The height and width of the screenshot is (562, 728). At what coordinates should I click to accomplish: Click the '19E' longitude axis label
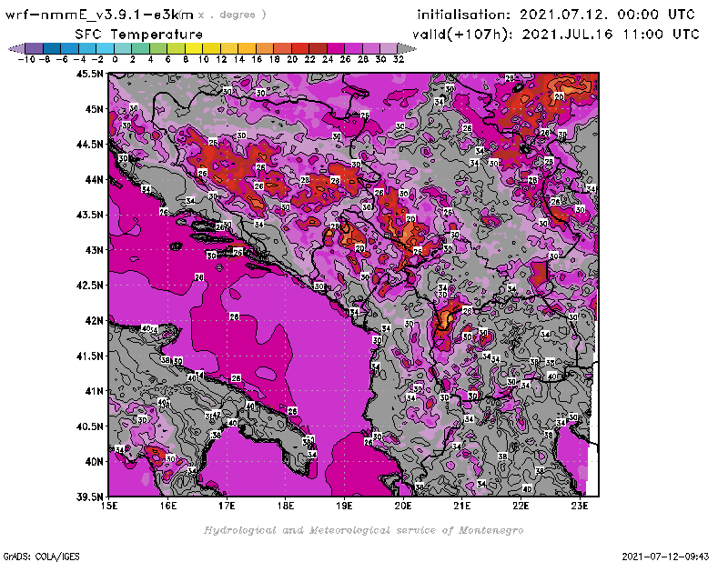tap(345, 506)
